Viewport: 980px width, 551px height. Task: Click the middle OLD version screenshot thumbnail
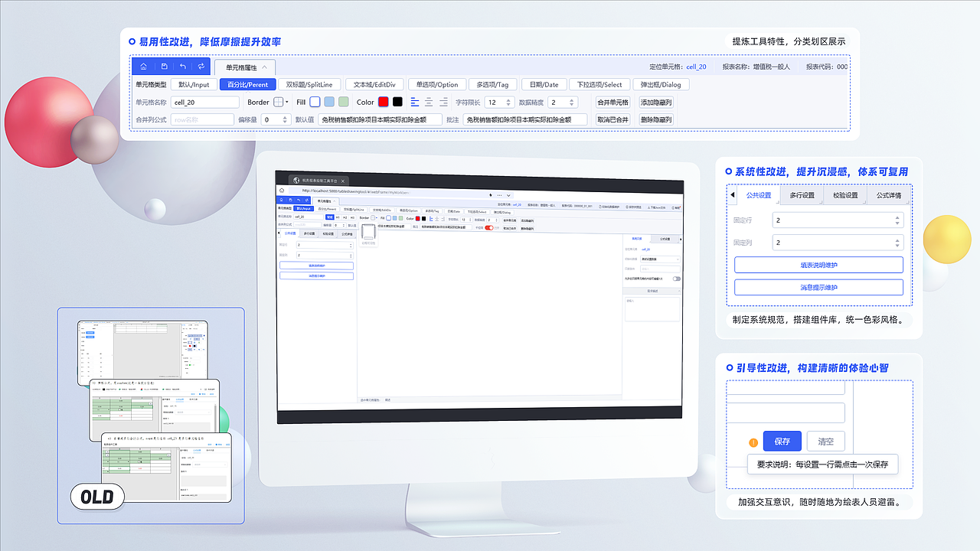click(x=155, y=410)
